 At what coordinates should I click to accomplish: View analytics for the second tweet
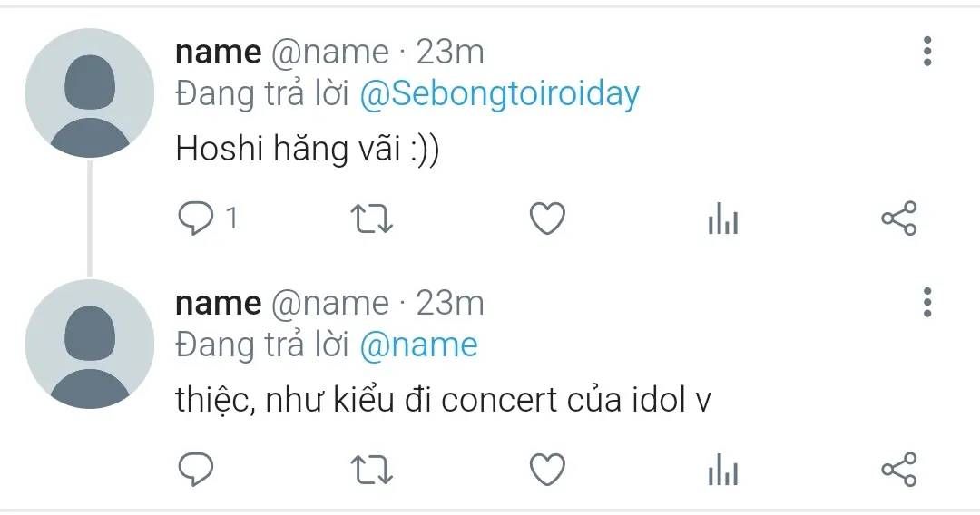click(723, 469)
